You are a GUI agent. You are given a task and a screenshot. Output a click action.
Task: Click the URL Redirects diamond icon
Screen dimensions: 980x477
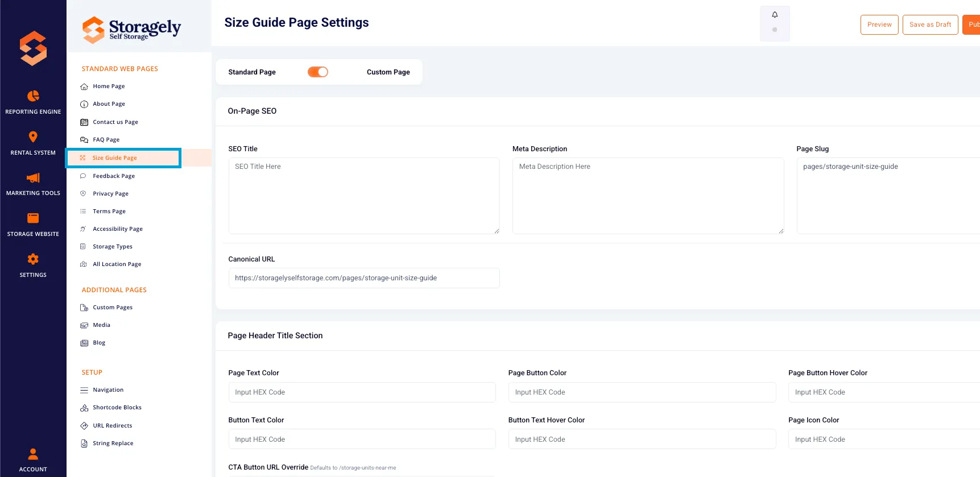pyautogui.click(x=84, y=426)
